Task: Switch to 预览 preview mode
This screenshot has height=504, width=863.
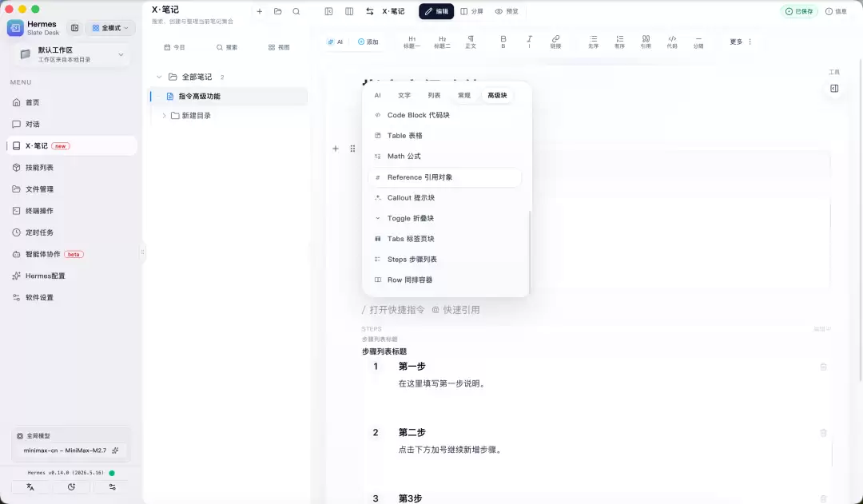Action: click(507, 11)
